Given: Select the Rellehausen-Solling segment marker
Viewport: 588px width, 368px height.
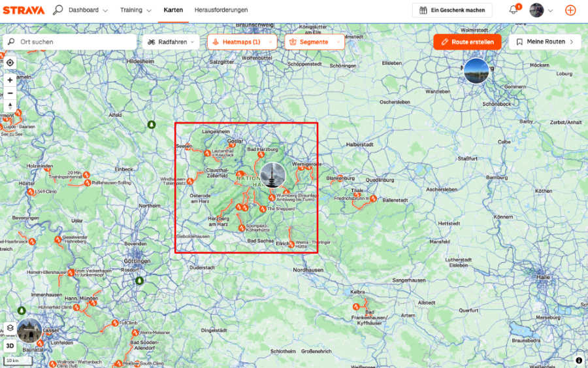Looking at the screenshot, I should coord(88,182).
